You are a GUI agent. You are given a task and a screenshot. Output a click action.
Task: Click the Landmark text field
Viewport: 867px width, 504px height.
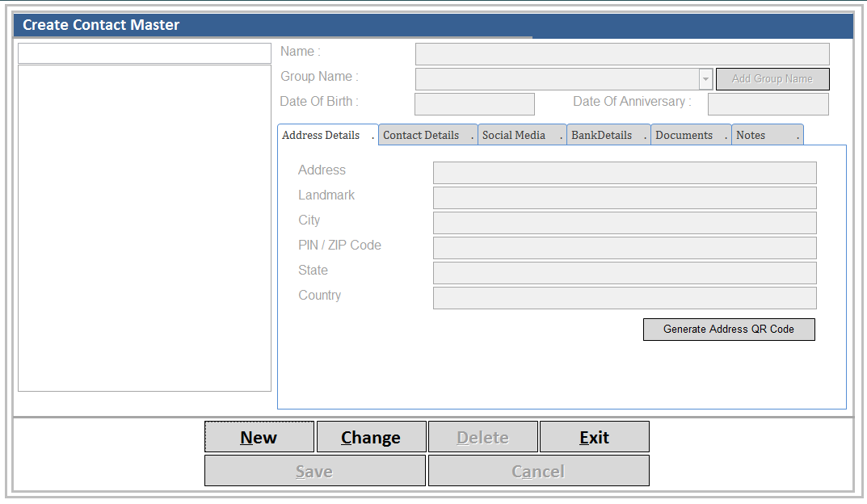tap(624, 198)
